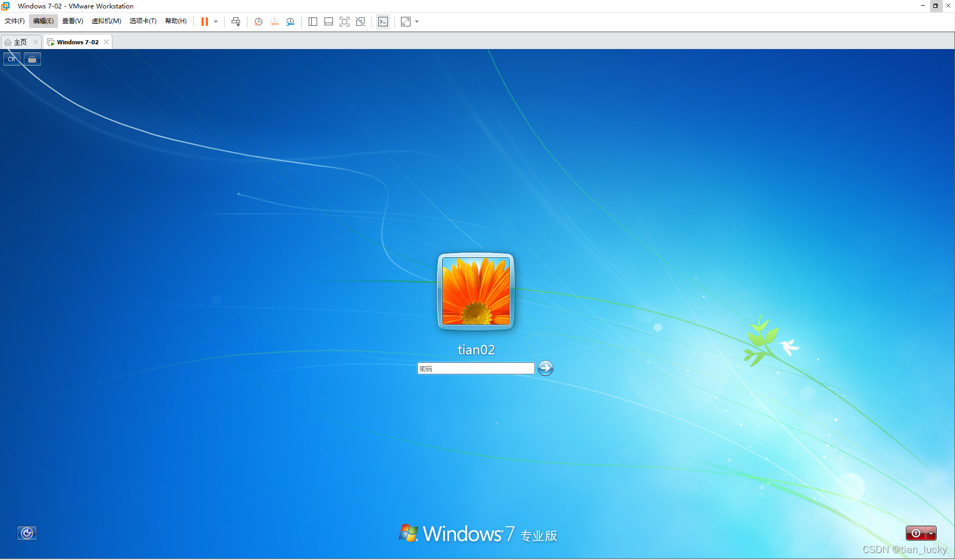Open the Ease of Access button
This screenshot has height=560, width=955.
click(27, 533)
